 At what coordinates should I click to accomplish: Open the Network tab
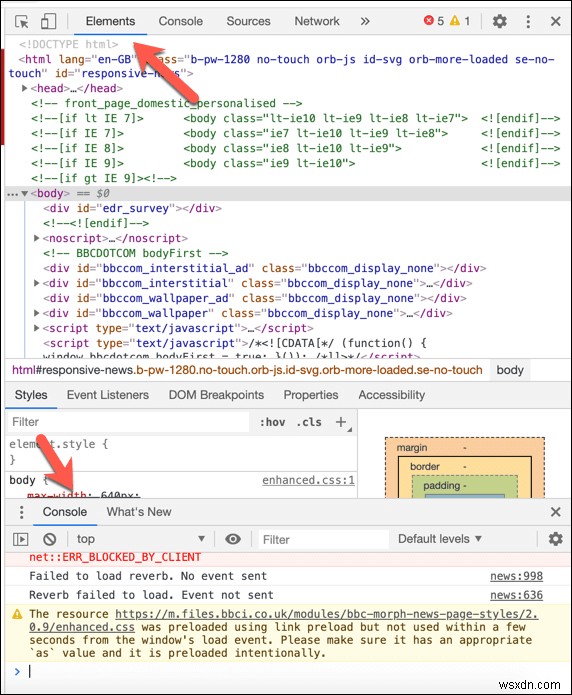(x=317, y=21)
